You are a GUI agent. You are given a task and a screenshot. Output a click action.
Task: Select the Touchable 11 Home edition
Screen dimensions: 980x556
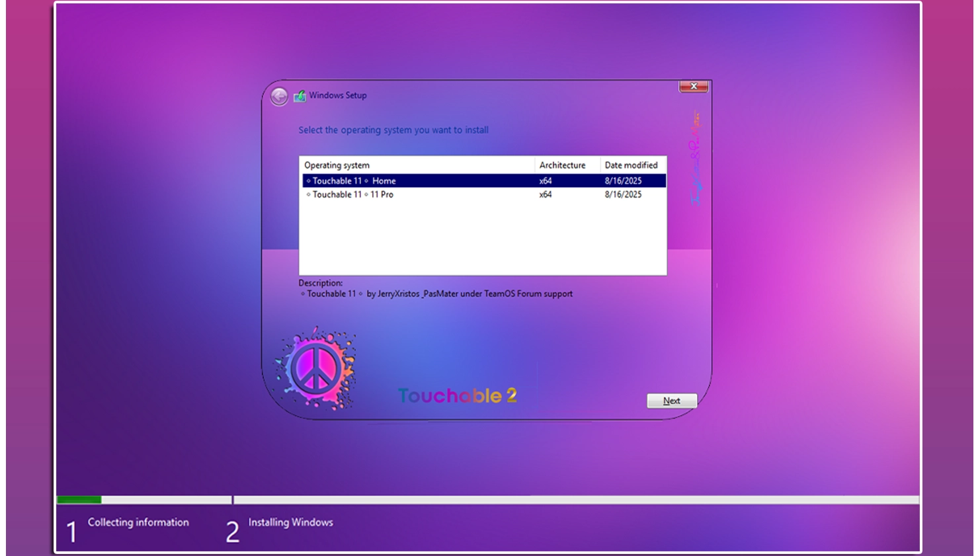[x=354, y=180]
